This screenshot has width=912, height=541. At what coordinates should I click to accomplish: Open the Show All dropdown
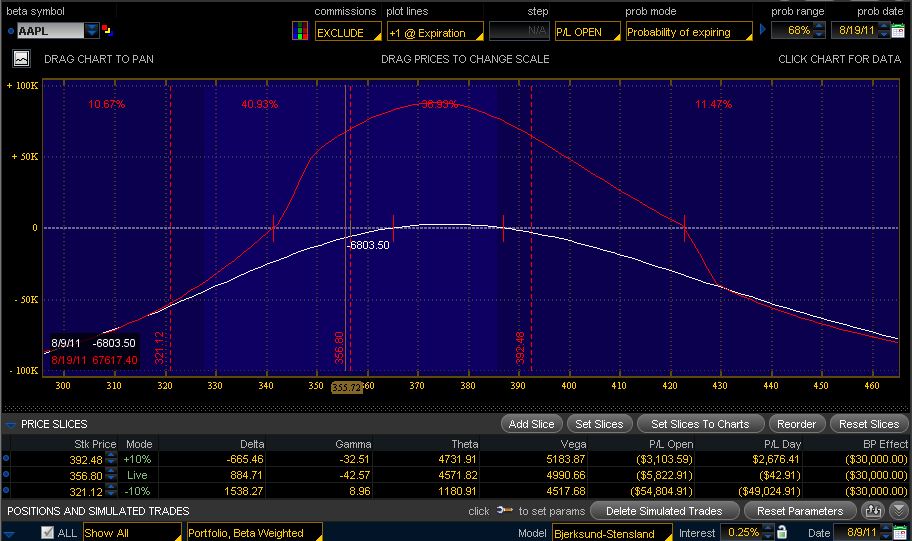coord(132,532)
